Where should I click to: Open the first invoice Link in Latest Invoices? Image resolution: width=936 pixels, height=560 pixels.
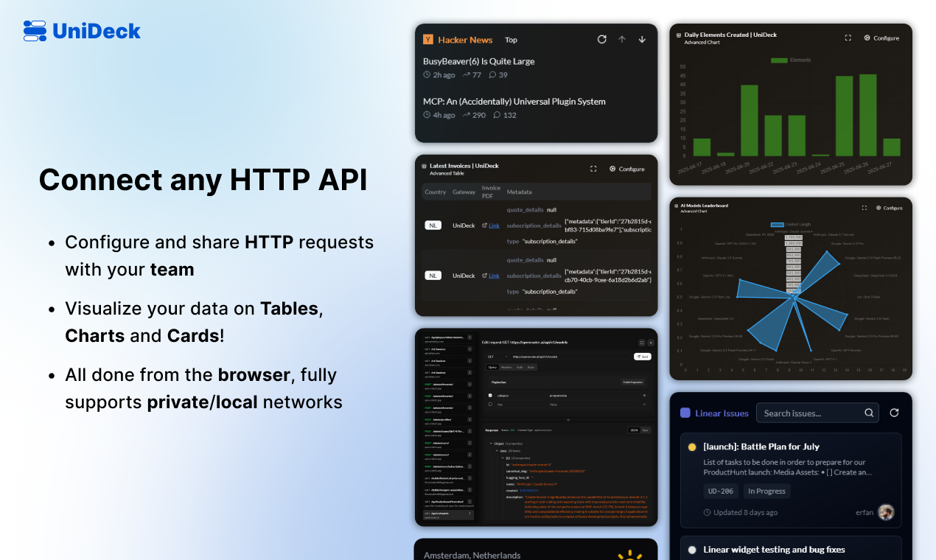(493, 225)
